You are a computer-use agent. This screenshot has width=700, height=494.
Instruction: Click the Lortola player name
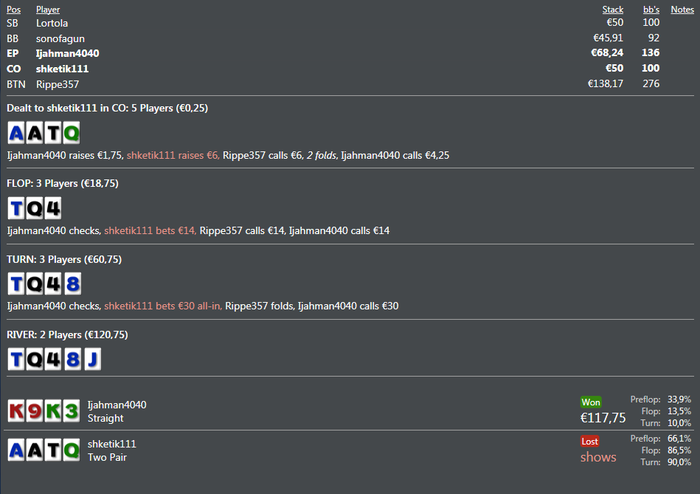click(52, 22)
